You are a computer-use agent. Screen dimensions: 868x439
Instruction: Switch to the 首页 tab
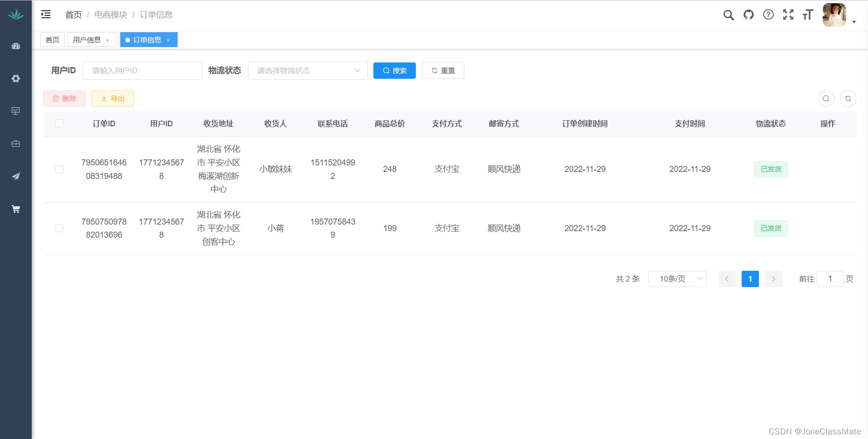53,40
